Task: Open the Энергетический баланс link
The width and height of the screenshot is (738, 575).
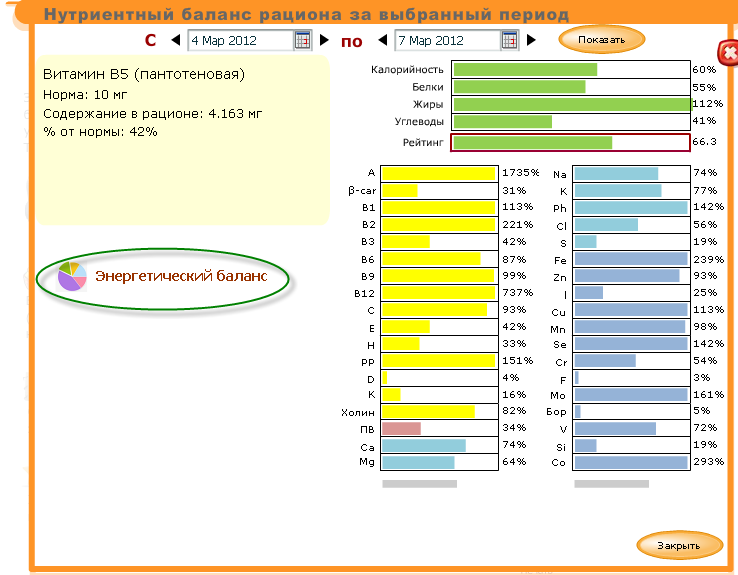Action: pyautogui.click(x=181, y=276)
